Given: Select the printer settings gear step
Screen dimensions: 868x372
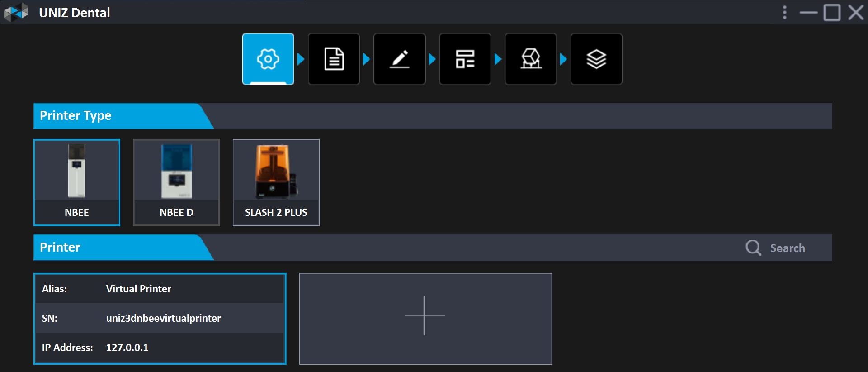Looking at the screenshot, I should point(268,59).
